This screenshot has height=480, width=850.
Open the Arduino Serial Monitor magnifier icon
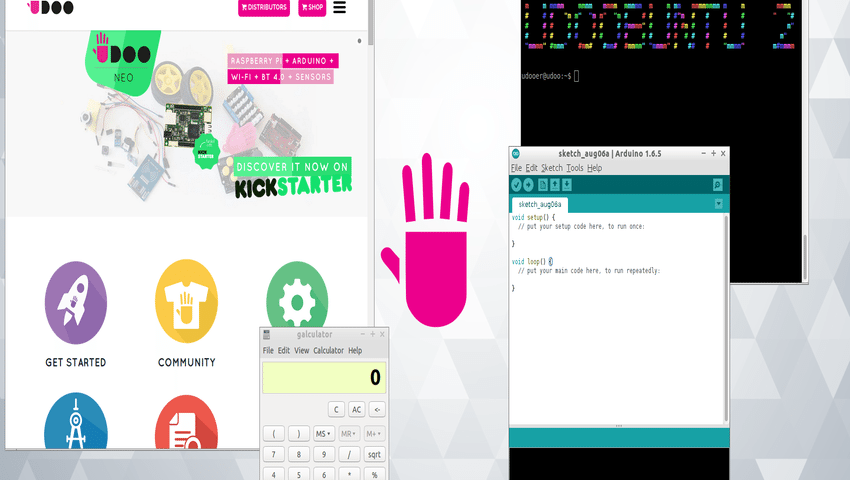click(717, 185)
